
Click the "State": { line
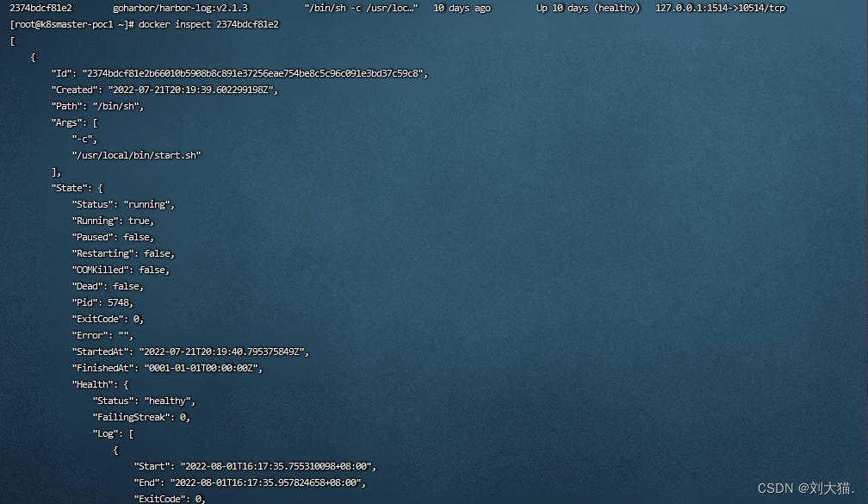tap(77, 188)
